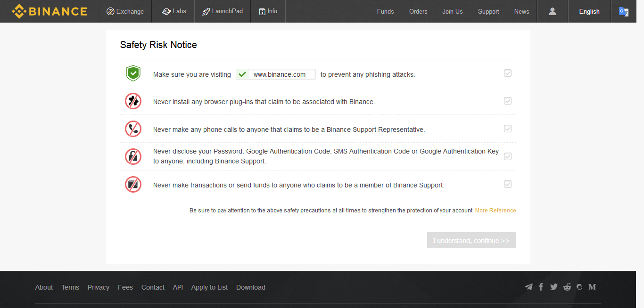
Task: Open the More Reference link
Action: tap(495, 211)
